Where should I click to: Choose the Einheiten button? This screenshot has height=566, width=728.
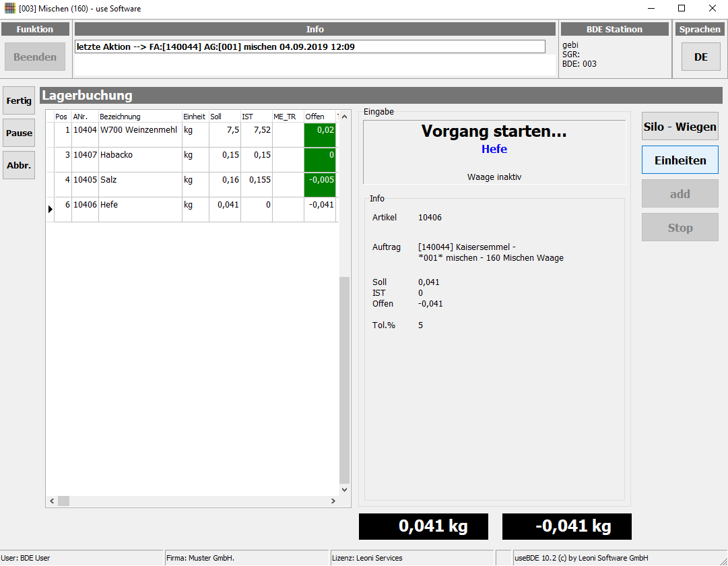click(x=680, y=160)
